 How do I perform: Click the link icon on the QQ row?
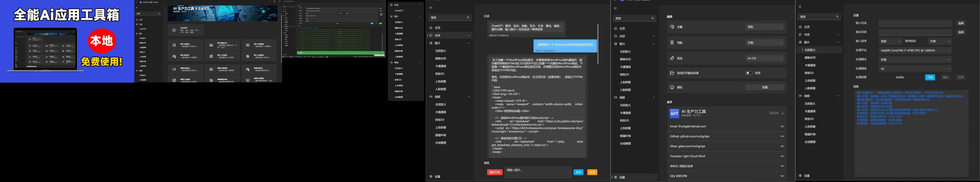tap(782, 176)
